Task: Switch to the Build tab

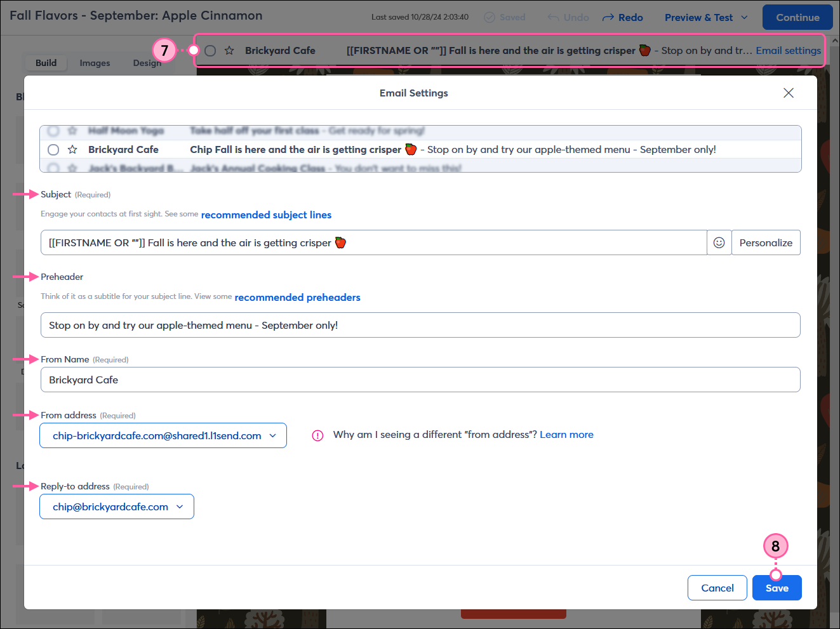Action: pos(46,63)
